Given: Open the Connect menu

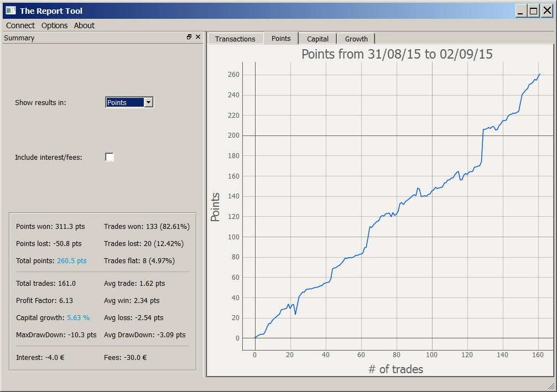Looking at the screenshot, I should tap(20, 25).
